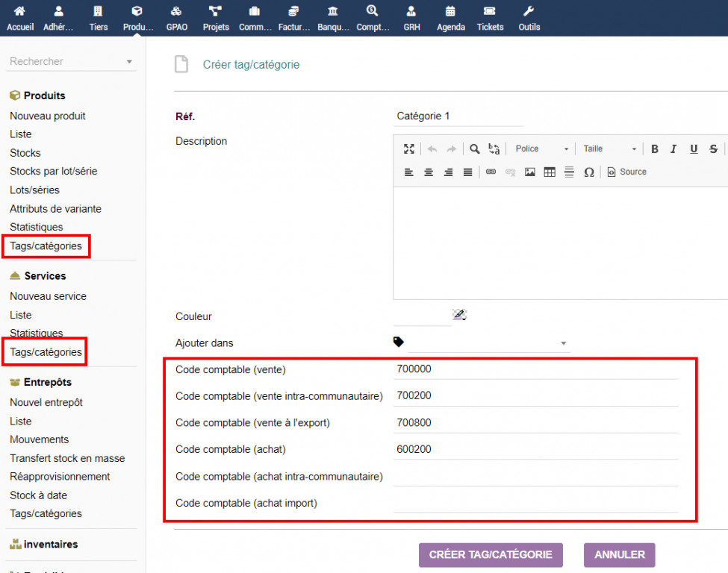Open the Tickets module icon
The width and height of the screenshot is (728, 573).
pyautogui.click(x=490, y=18)
